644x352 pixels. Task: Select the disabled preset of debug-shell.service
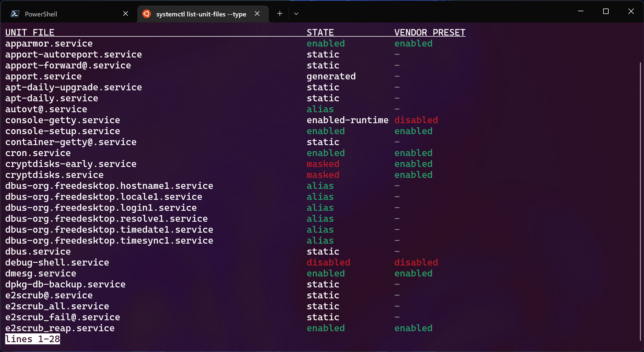[416, 262]
